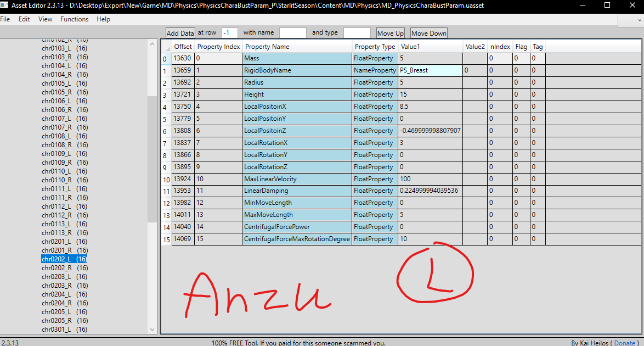
Task: Click the Mass property name cell
Action: (297, 58)
